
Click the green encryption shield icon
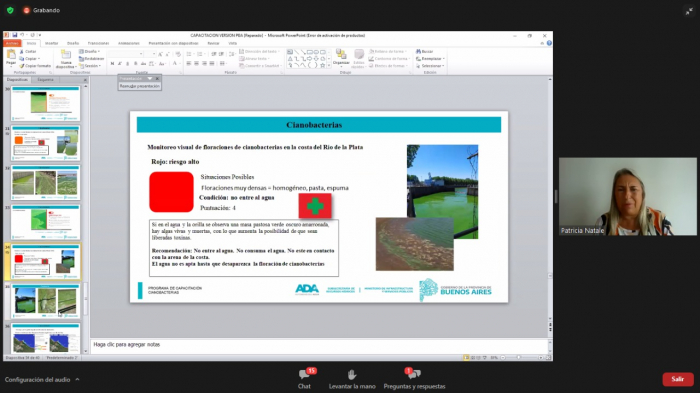pos(10,10)
